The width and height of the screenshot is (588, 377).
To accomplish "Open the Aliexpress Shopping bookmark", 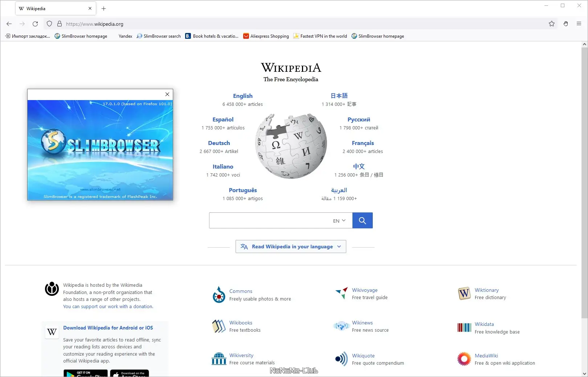I will coord(266,36).
